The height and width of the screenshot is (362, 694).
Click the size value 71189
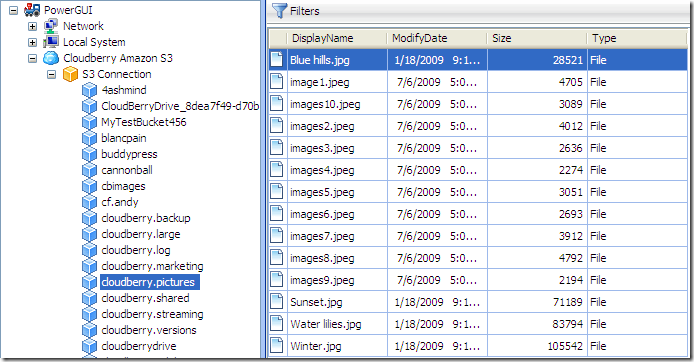(x=568, y=302)
